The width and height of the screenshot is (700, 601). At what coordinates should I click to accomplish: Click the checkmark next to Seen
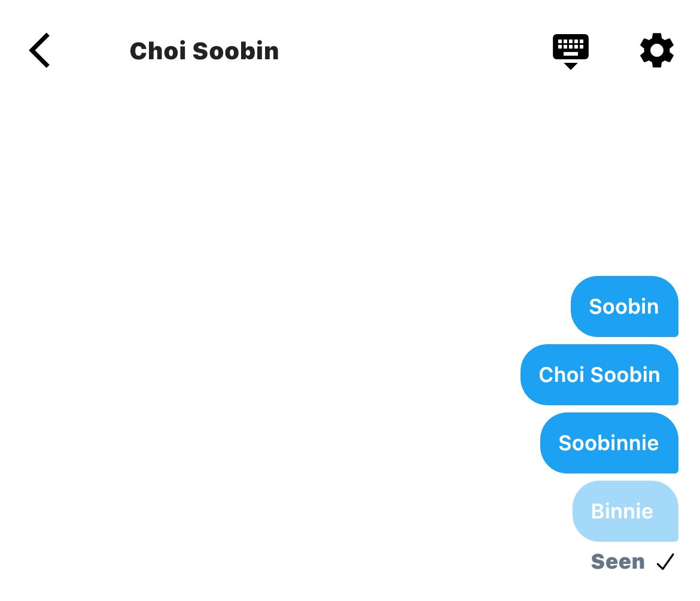click(x=665, y=561)
